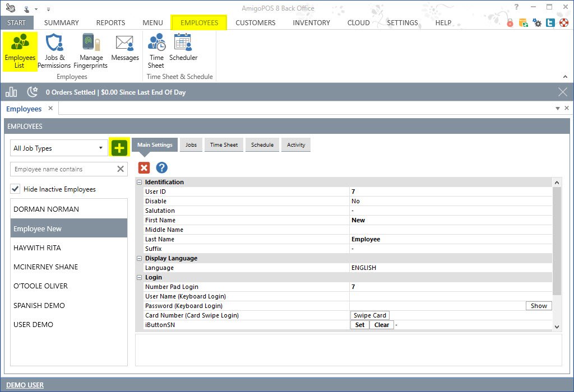Collapse the Login section
Screen dimensions: 574x392
[139, 277]
